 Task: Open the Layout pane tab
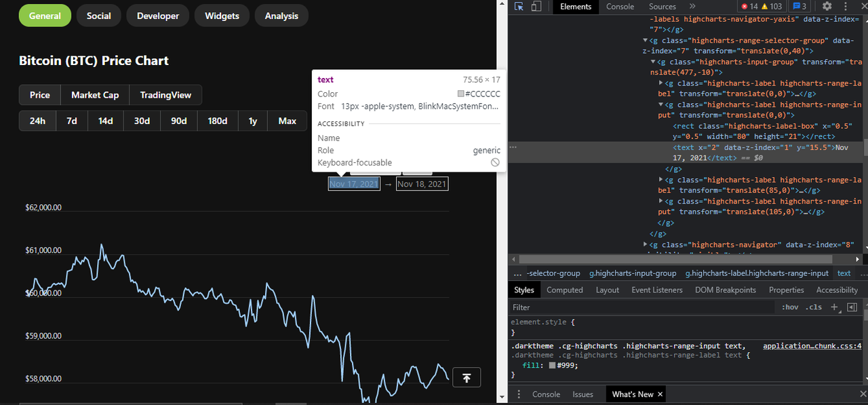coord(607,290)
